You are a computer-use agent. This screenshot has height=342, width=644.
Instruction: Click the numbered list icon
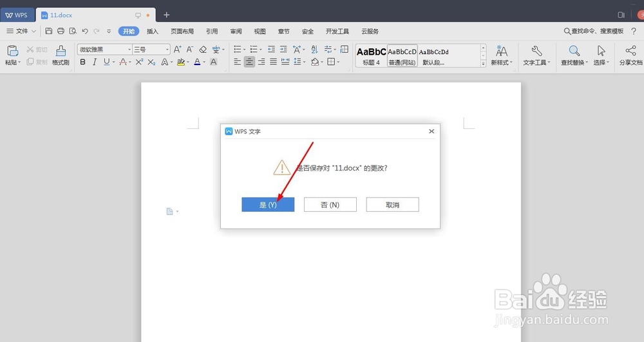point(254,49)
